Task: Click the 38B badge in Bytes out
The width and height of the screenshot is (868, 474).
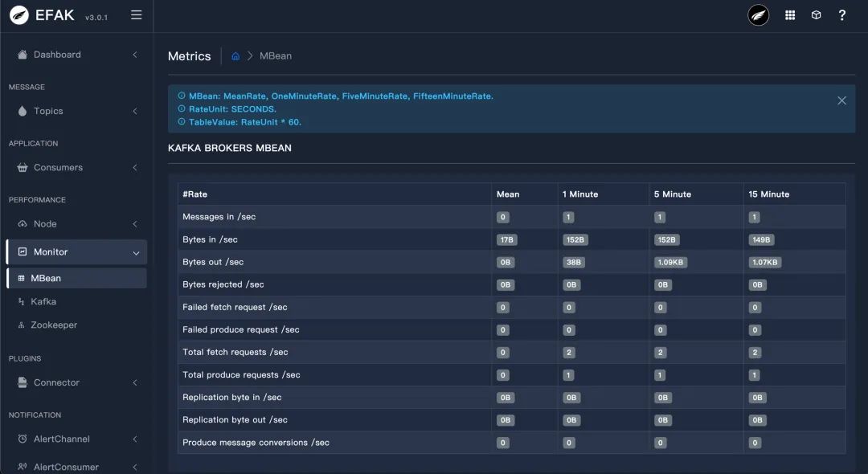Action: coord(574,262)
